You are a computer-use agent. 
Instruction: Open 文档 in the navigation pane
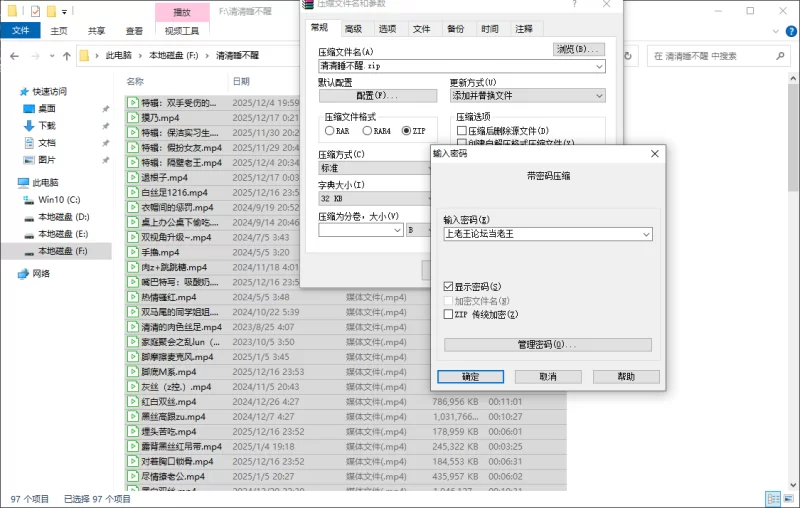pos(46,143)
